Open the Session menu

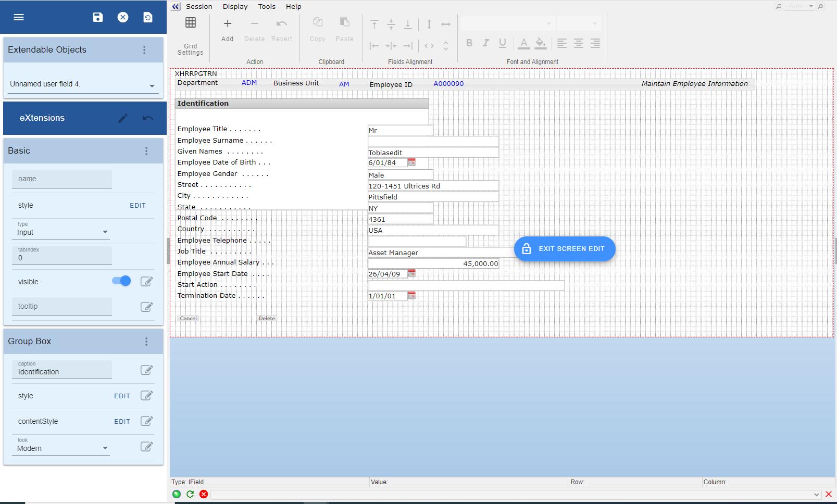point(199,7)
